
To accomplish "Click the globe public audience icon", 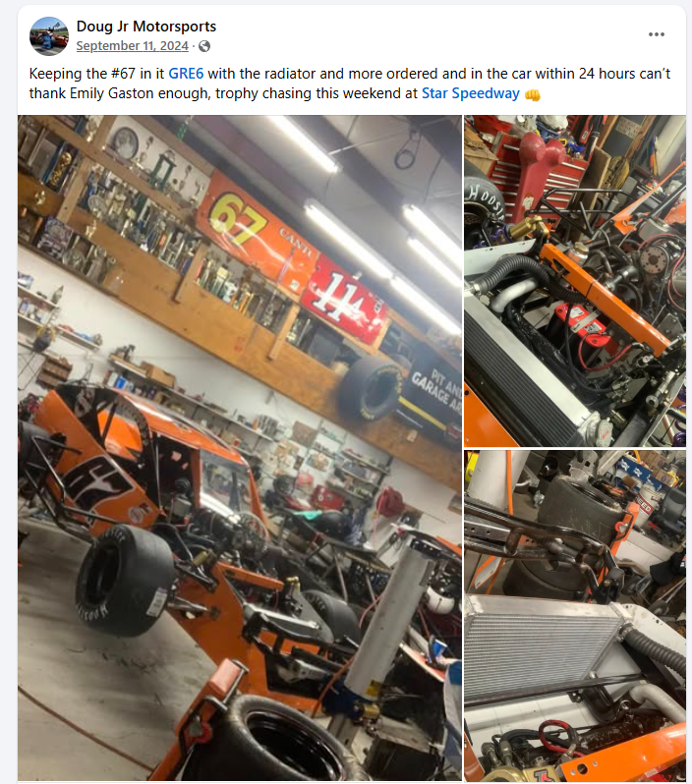I will point(204,46).
